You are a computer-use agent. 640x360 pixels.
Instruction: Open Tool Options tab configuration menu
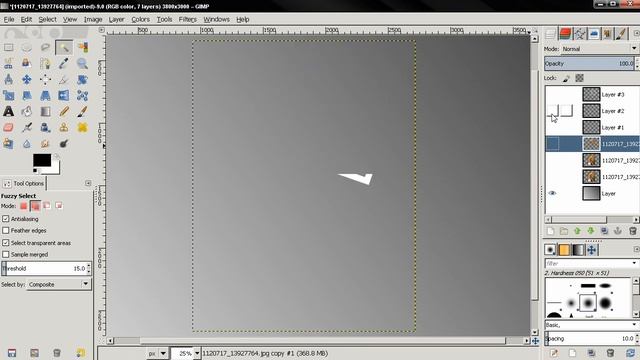click(x=88, y=183)
